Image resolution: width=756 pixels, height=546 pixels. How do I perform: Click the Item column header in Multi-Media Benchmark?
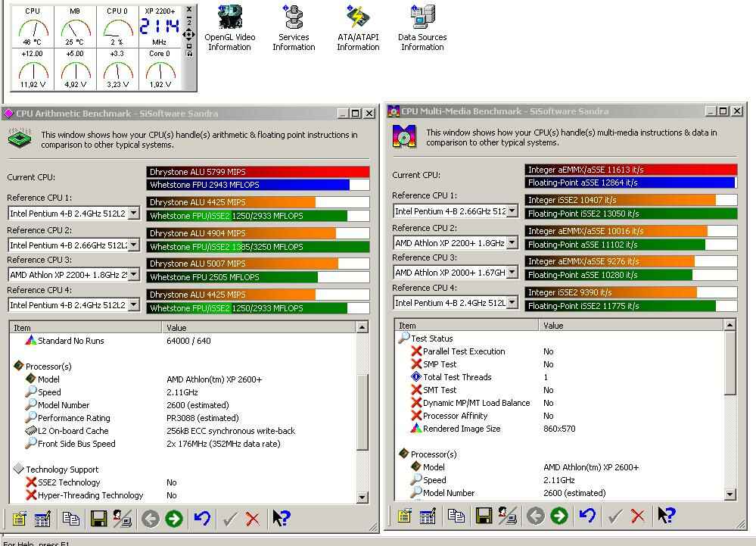click(467, 326)
